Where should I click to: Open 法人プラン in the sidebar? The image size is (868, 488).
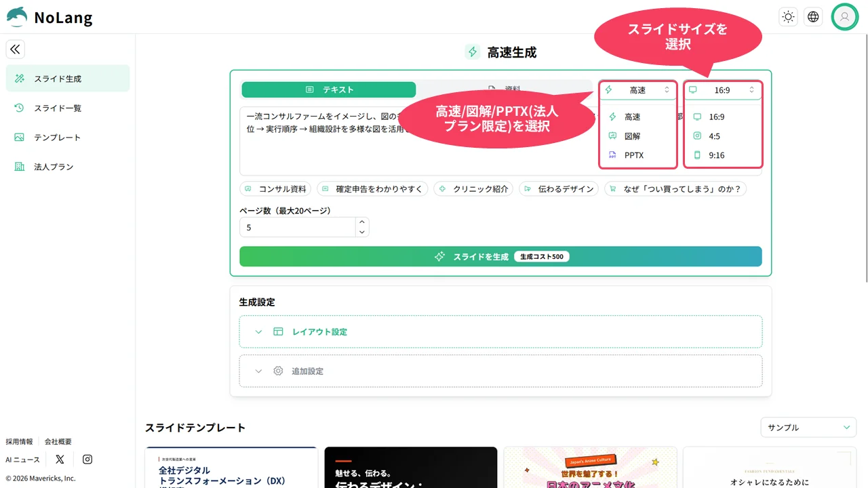68,167
